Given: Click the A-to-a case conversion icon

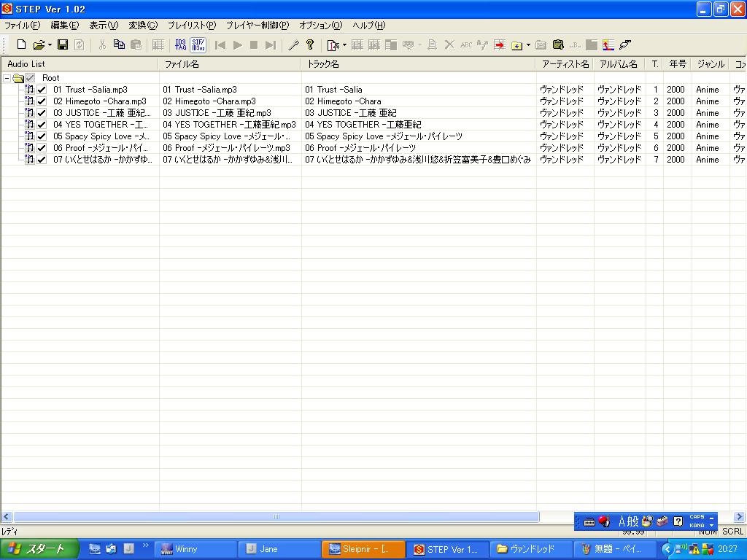Looking at the screenshot, I should (483, 44).
